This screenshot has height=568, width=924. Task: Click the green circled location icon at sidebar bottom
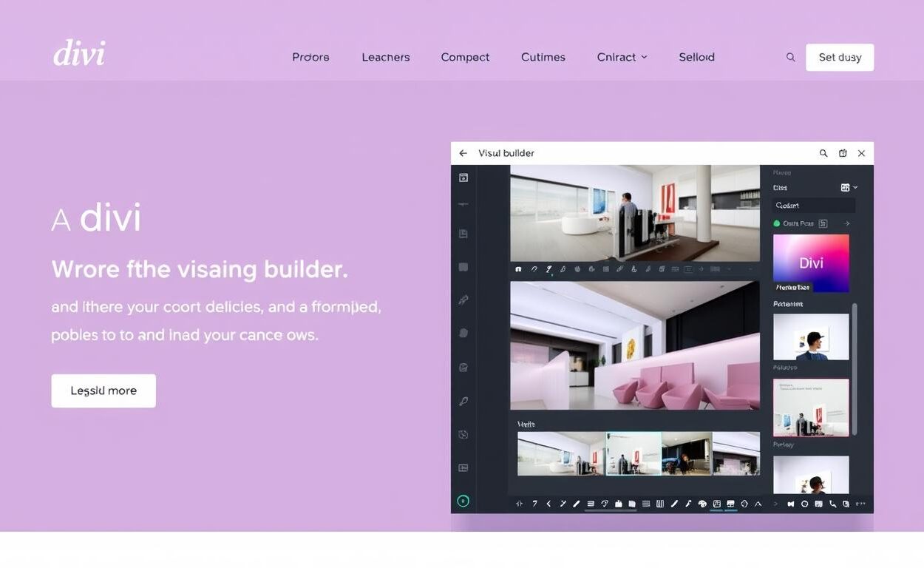463,501
